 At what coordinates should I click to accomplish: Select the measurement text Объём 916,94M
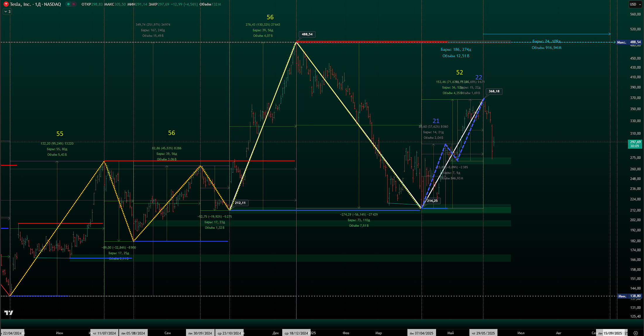(547, 48)
